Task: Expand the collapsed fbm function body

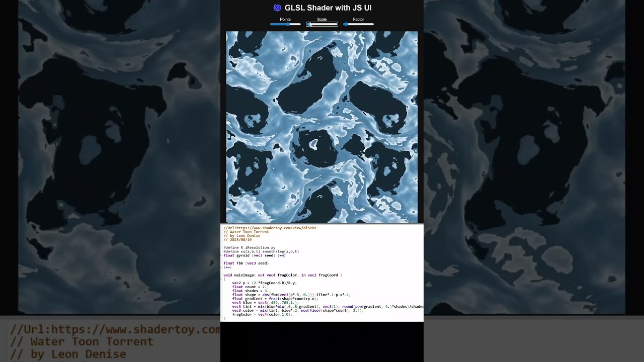Action: [x=227, y=267]
